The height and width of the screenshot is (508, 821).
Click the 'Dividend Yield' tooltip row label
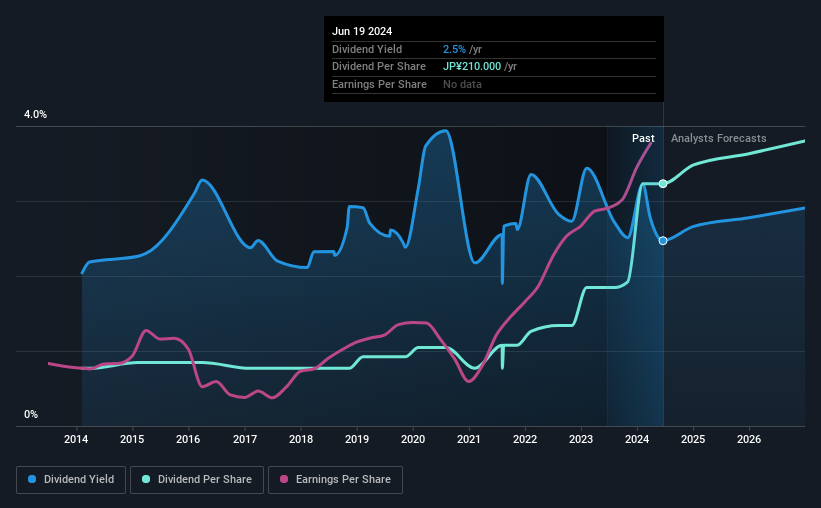pyautogui.click(x=367, y=49)
